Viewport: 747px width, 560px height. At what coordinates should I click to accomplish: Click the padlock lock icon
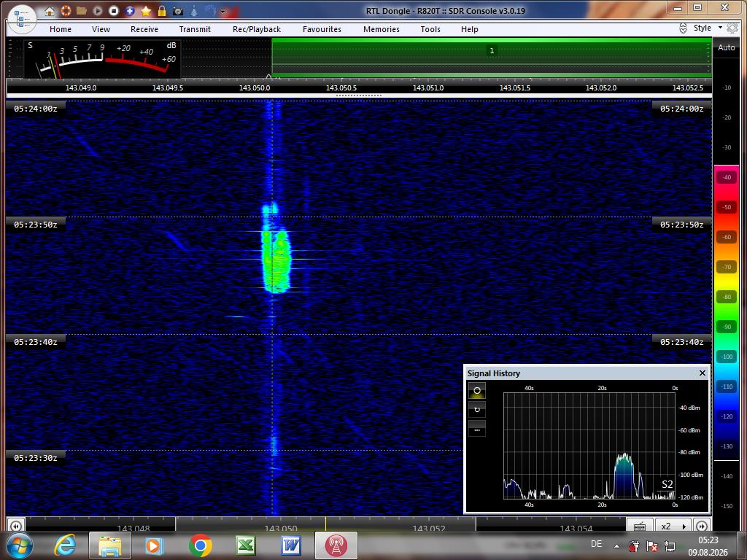tap(162, 10)
